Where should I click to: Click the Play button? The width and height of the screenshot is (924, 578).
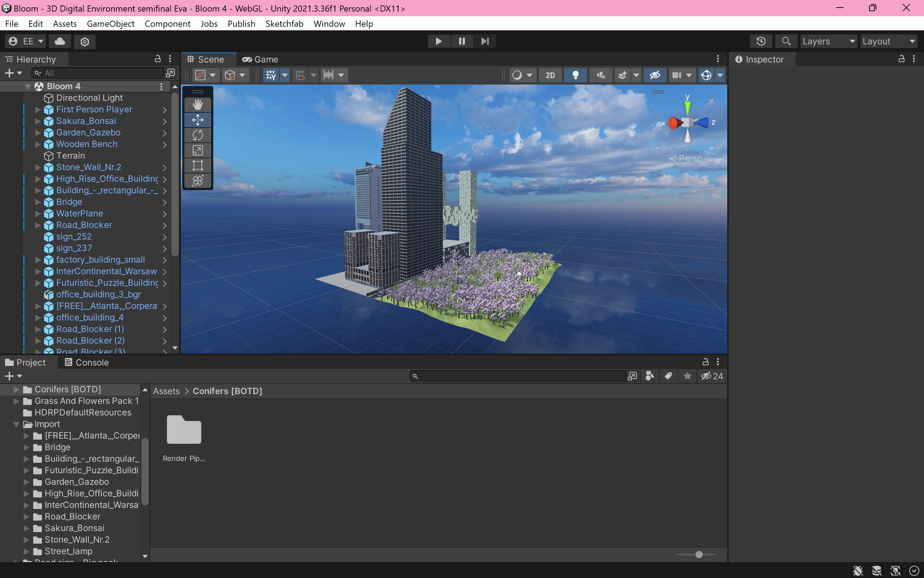tap(439, 41)
